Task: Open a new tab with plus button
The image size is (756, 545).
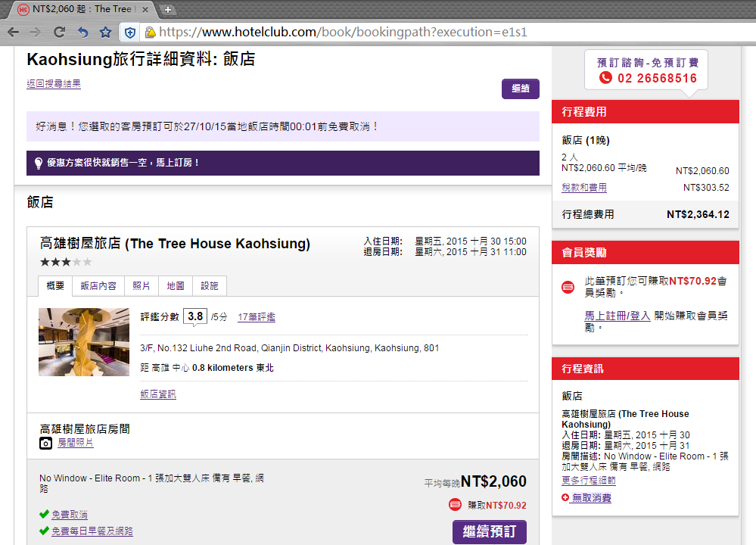Action: coord(167,10)
